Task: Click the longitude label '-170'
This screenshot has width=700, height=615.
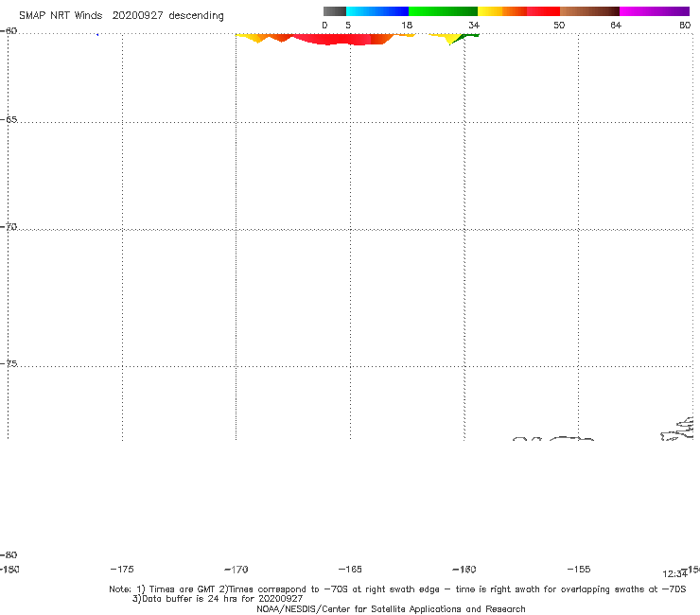Action: (236, 570)
